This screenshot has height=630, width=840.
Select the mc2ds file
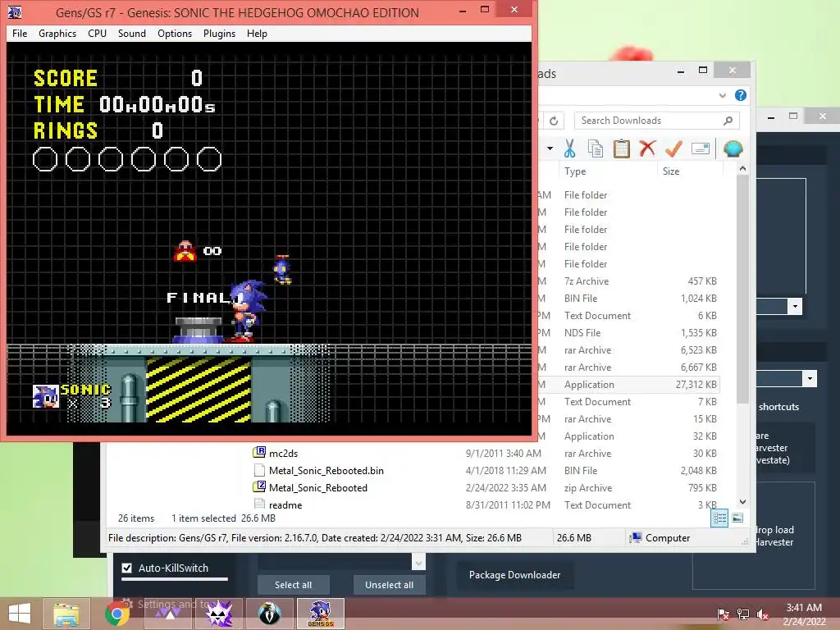point(283,454)
